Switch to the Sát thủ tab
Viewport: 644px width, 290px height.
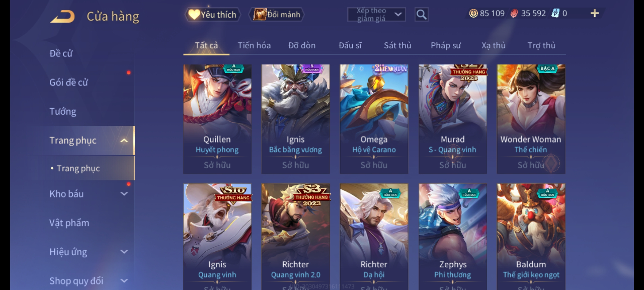[x=397, y=46]
